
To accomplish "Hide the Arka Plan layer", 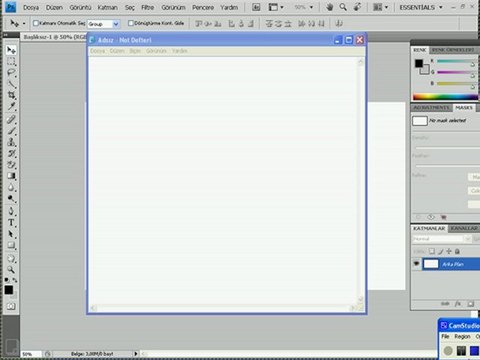I will [x=416, y=264].
